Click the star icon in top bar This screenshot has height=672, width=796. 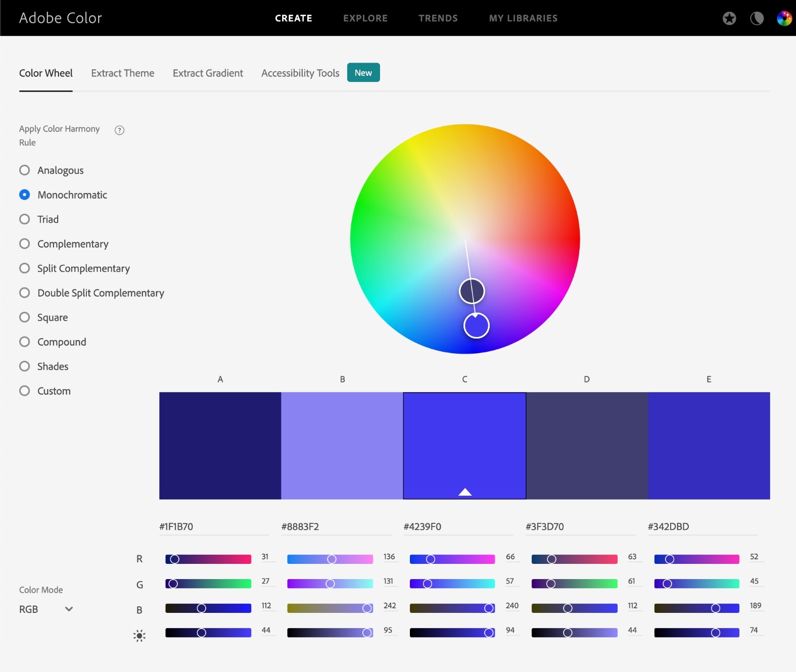pos(729,19)
